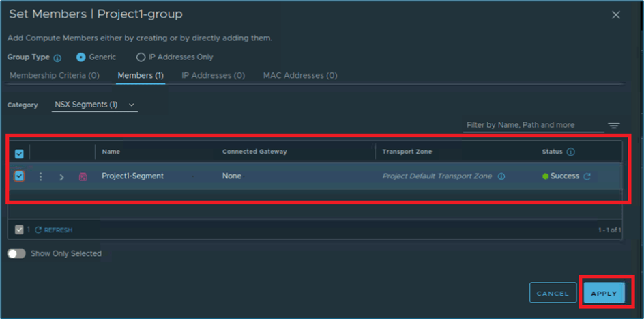644x319 pixels.
Task: Uncheck the Project1-Segment row checkbox
Action: coord(19,176)
